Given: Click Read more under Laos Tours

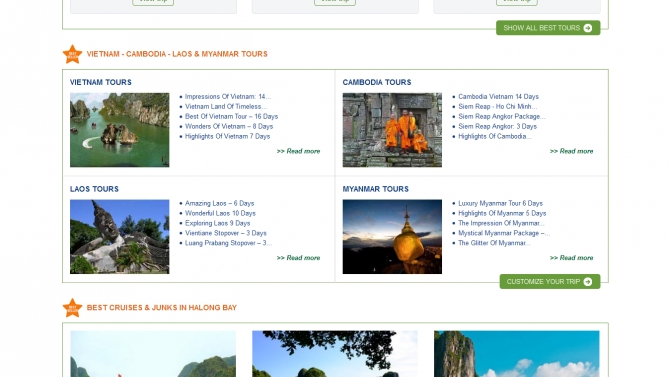Looking at the screenshot, I should [x=298, y=258].
